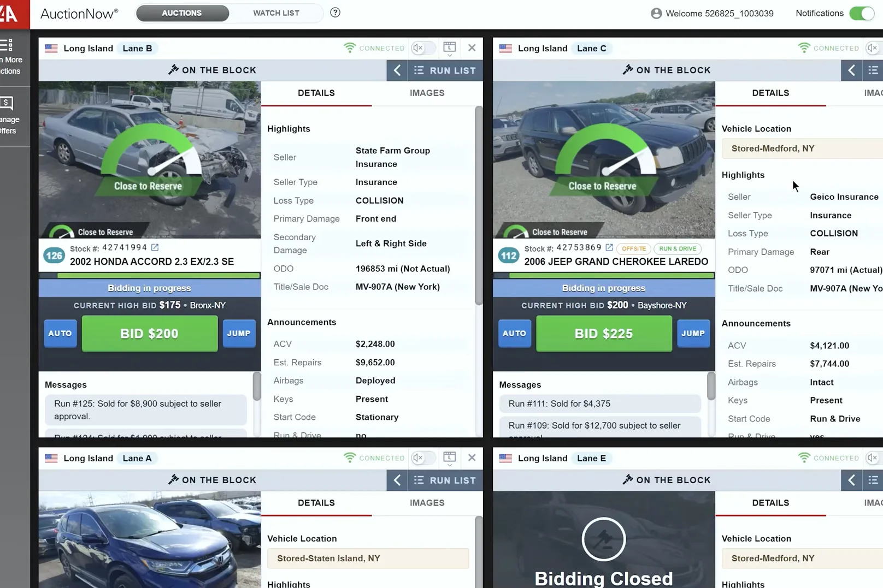
Task: Click the back chevron in Lane A
Action: coord(397,480)
